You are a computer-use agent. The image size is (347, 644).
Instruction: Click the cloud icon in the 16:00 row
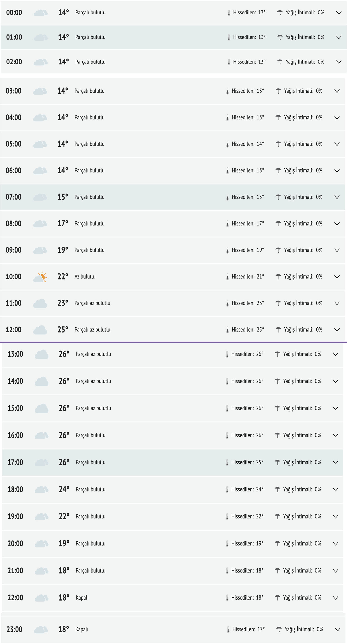tap(41, 435)
